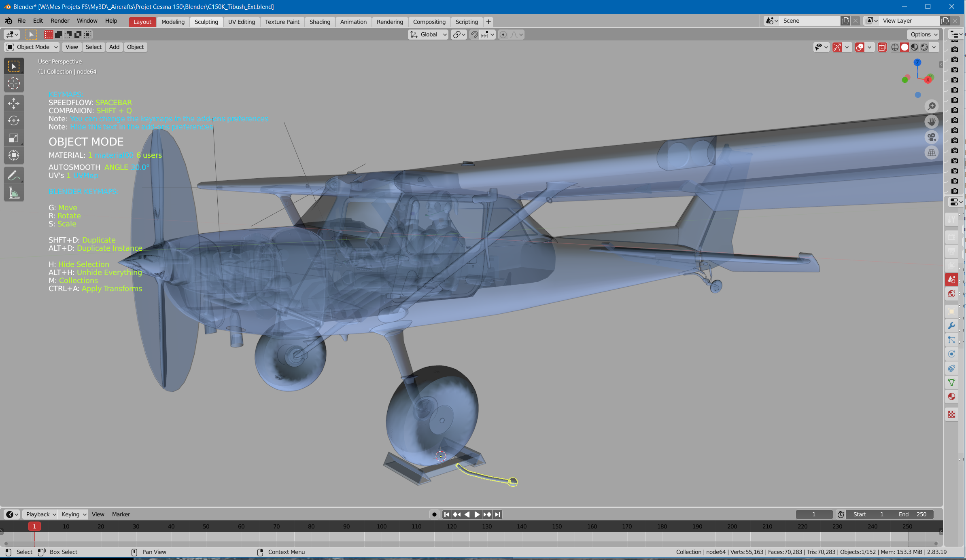Image resolution: width=966 pixels, height=560 pixels.
Task: Set selection mode to subtract
Action: (x=68, y=35)
